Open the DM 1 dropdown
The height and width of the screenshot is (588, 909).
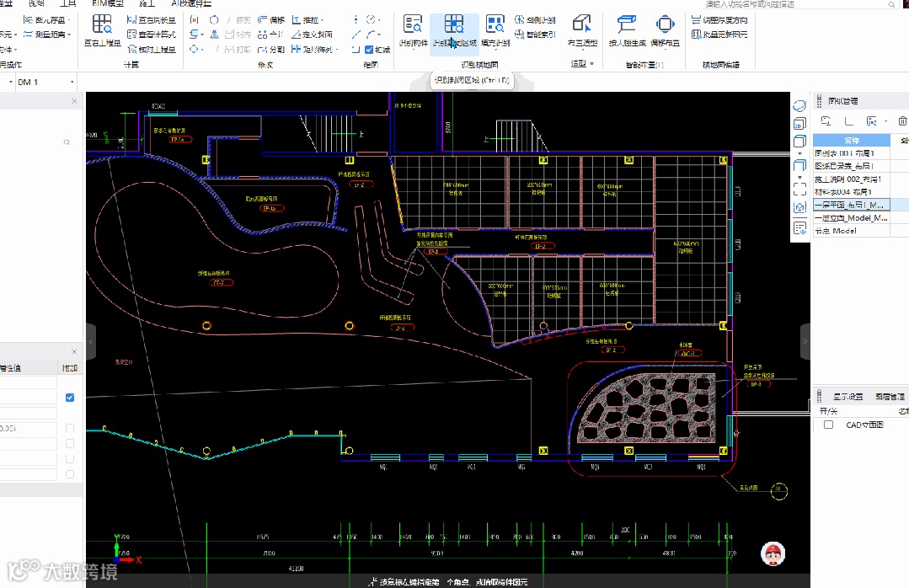[72, 82]
